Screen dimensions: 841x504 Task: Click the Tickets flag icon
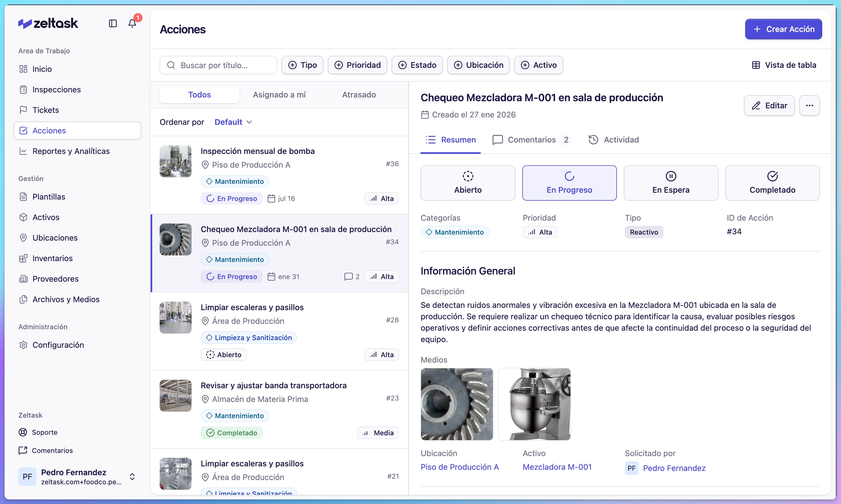tap(23, 110)
